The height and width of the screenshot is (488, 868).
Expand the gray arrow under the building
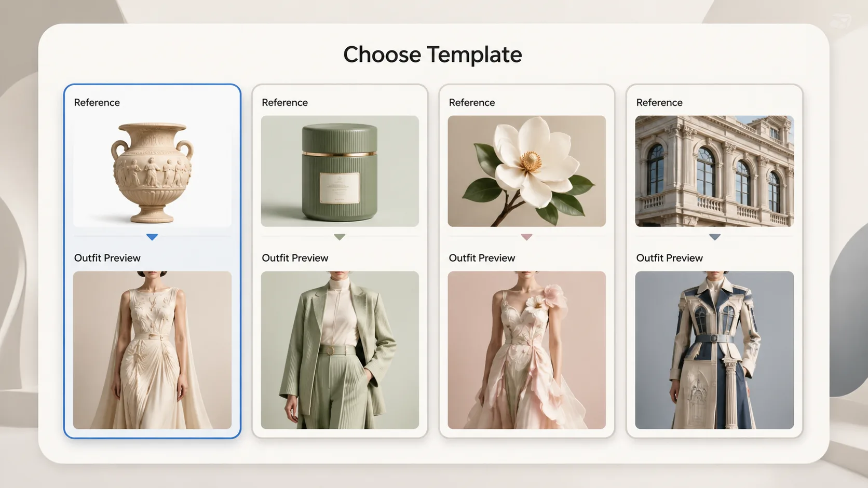(714, 237)
